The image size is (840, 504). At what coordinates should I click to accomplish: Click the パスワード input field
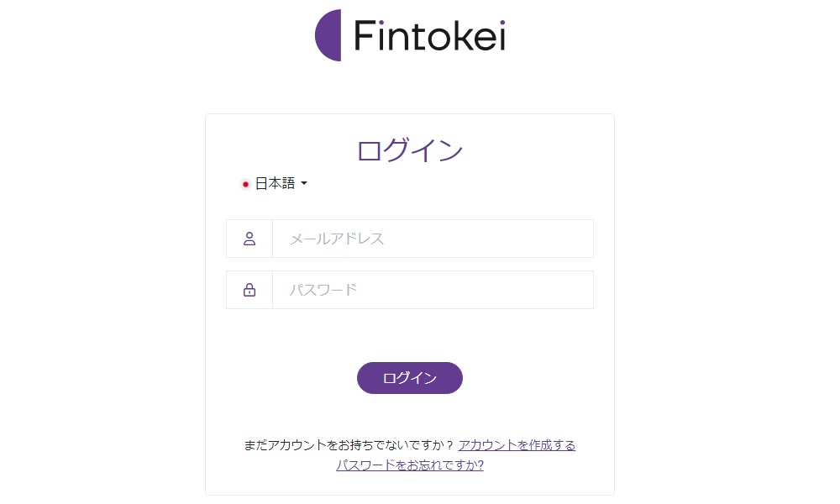click(x=433, y=289)
